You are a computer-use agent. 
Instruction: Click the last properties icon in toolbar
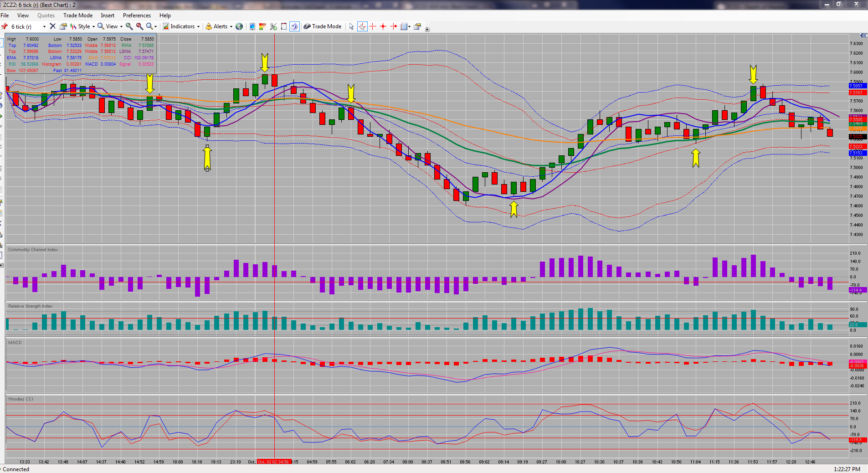click(x=417, y=26)
